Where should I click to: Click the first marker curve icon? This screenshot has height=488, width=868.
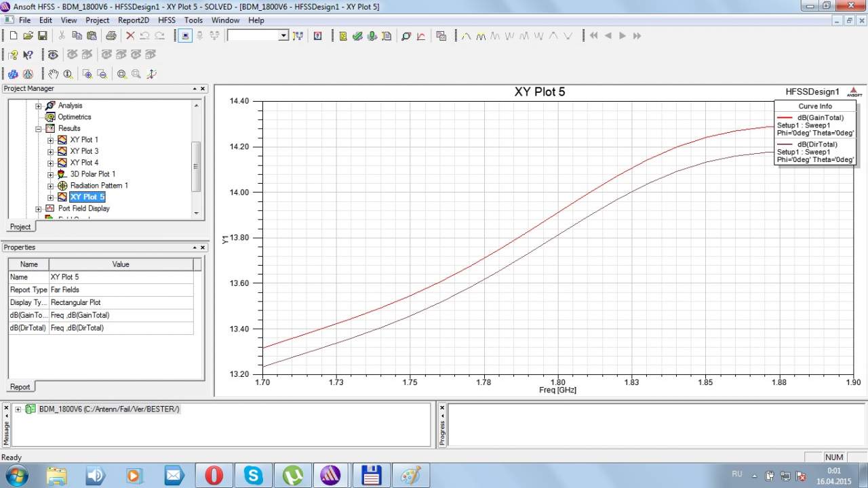(466, 36)
